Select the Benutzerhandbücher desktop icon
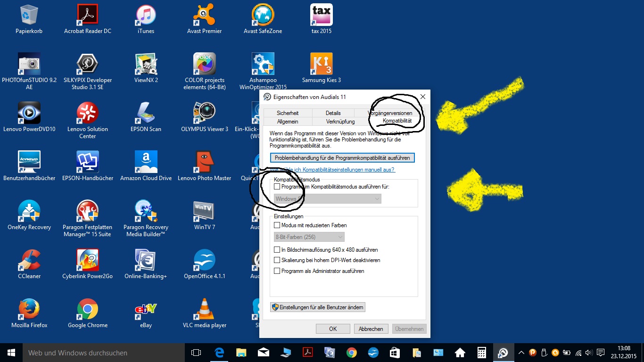Screen dimensions: 644x362 point(29,166)
